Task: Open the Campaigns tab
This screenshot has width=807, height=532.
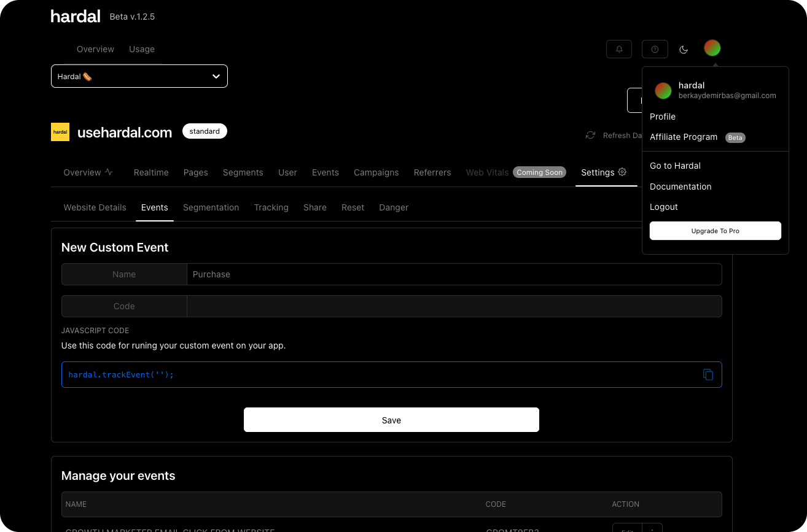Action: 376,172
